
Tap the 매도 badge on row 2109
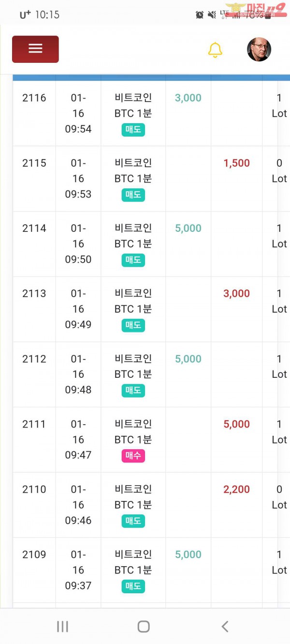pyautogui.click(x=133, y=586)
